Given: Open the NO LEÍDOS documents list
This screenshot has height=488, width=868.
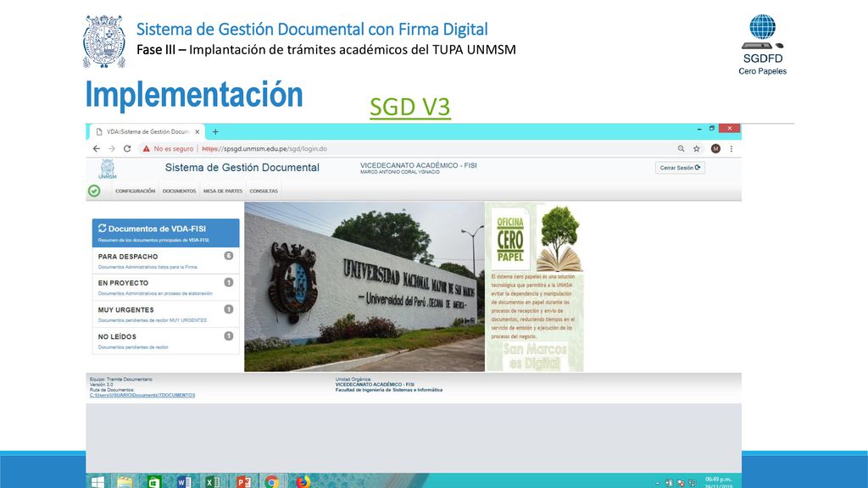Looking at the screenshot, I should (x=165, y=341).
